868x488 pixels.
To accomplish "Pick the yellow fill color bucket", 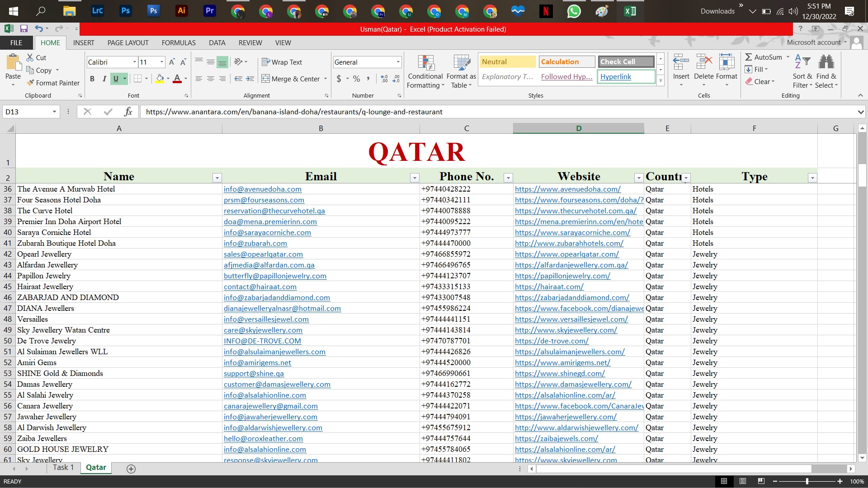I will point(160,79).
